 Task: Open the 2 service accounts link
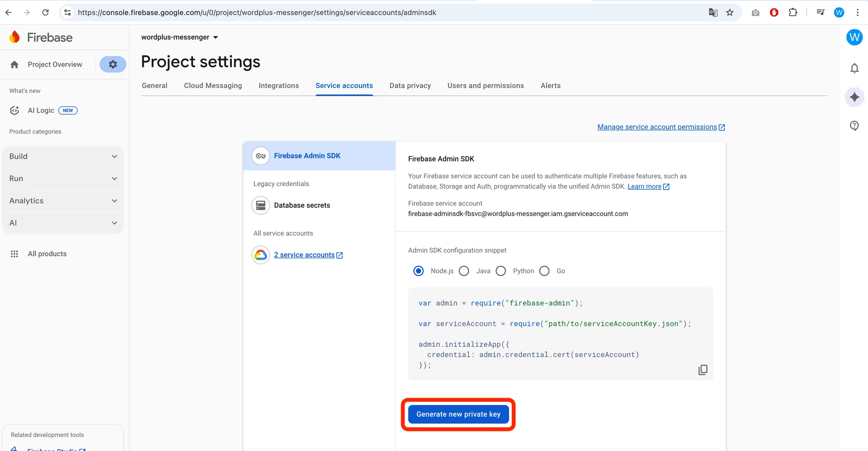coord(308,255)
